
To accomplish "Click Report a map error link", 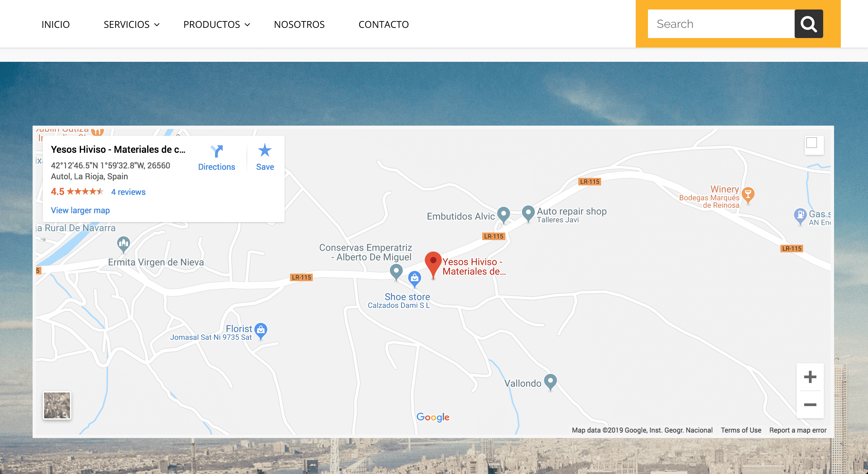I will (x=798, y=430).
